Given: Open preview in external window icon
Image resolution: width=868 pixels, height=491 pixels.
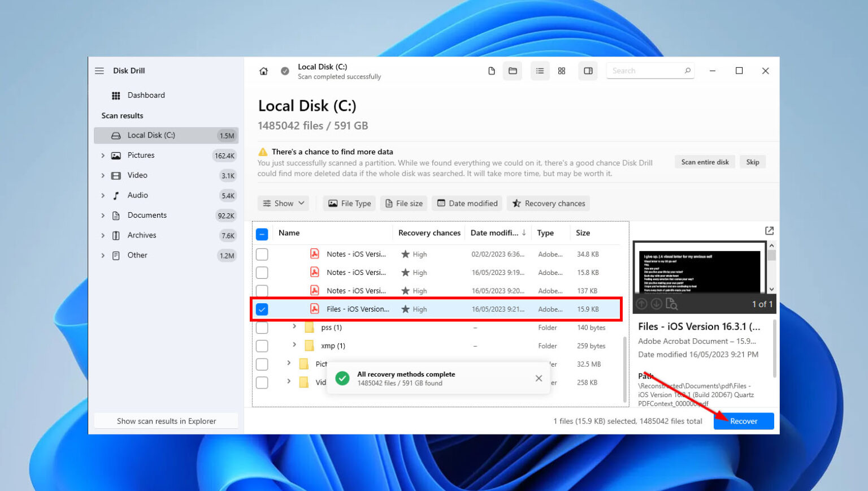Looking at the screenshot, I should click(x=770, y=230).
